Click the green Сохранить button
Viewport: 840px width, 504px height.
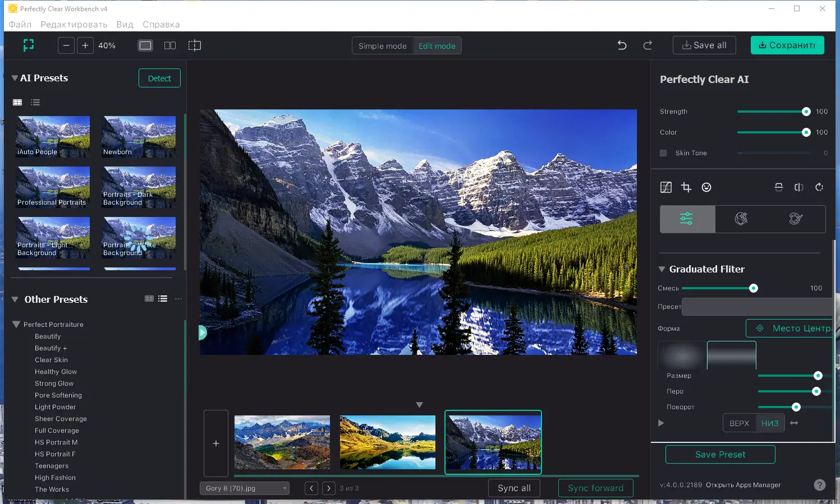point(787,45)
